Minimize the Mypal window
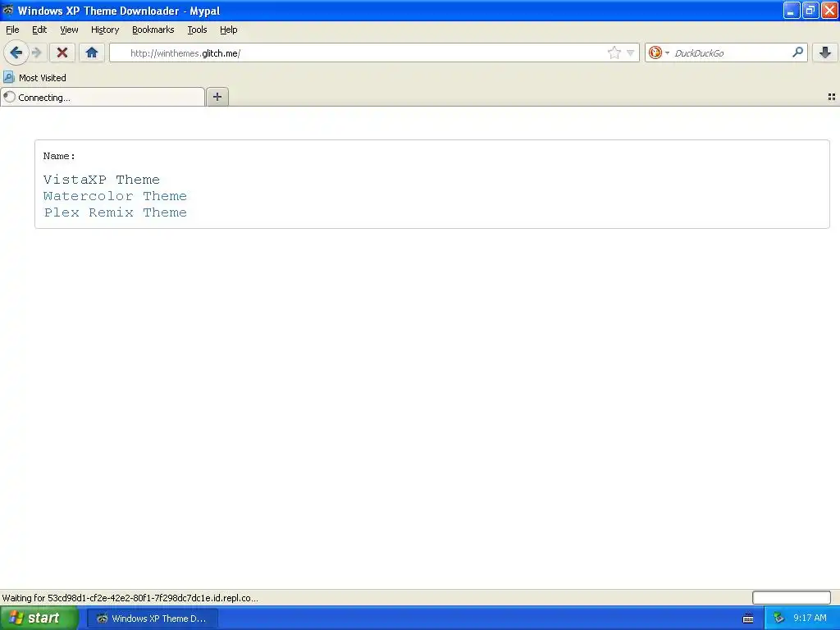 [792, 10]
